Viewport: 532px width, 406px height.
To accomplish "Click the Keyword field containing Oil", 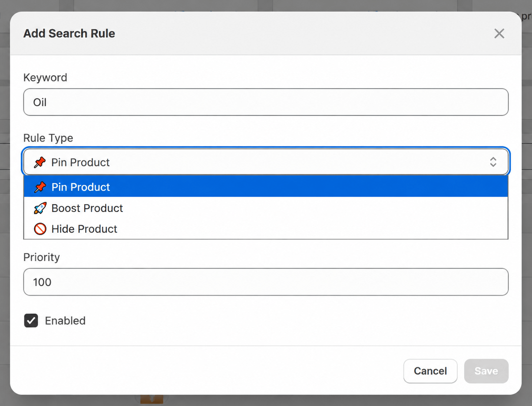I will coord(266,102).
